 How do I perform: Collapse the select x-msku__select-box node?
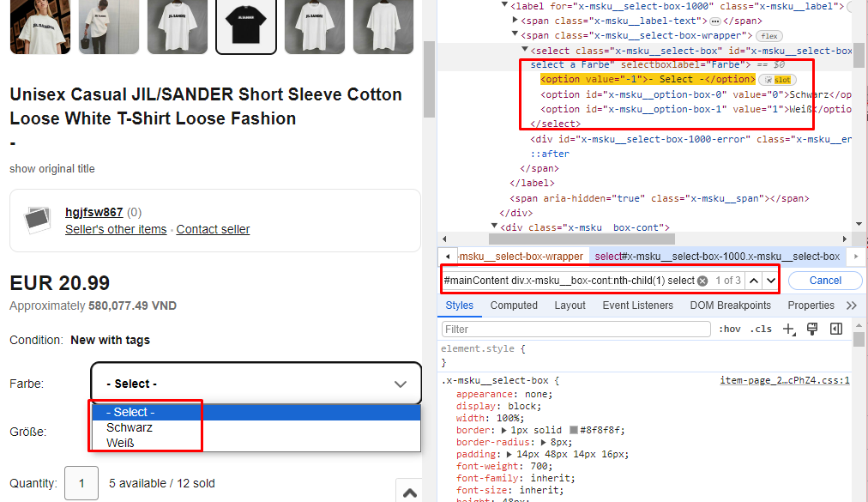point(524,51)
